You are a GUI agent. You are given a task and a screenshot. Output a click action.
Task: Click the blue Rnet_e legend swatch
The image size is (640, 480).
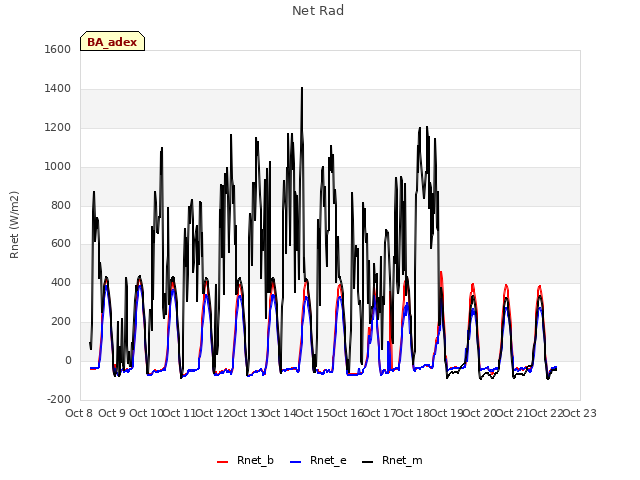point(296,462)
